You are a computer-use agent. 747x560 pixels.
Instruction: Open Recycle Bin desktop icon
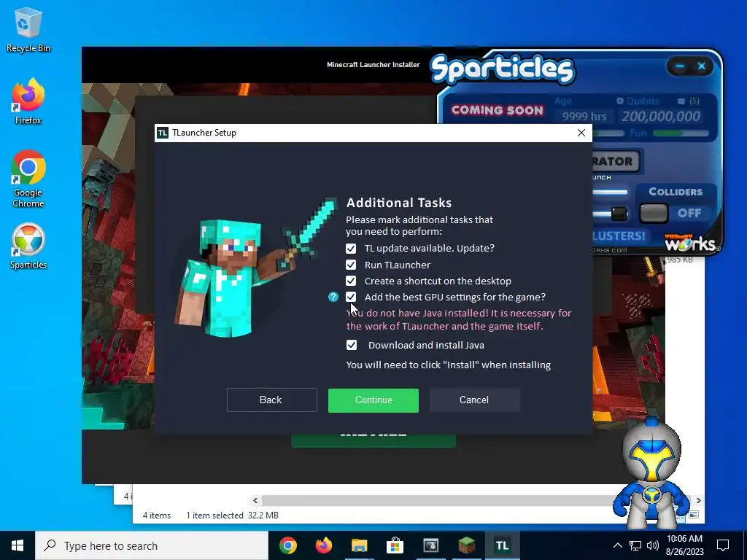[28, 31]
